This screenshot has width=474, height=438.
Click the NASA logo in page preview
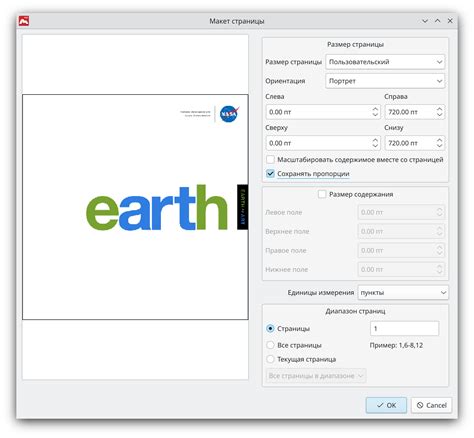(229, 114)
